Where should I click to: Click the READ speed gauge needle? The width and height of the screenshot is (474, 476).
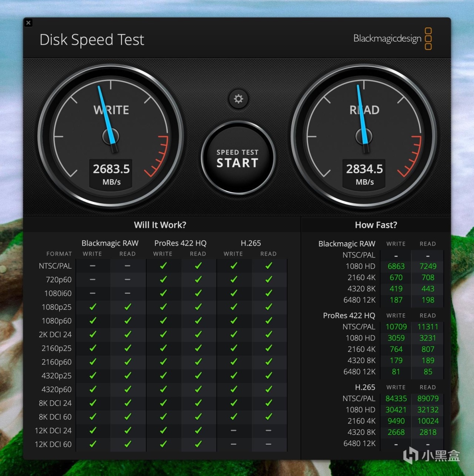tap(363, 119)
